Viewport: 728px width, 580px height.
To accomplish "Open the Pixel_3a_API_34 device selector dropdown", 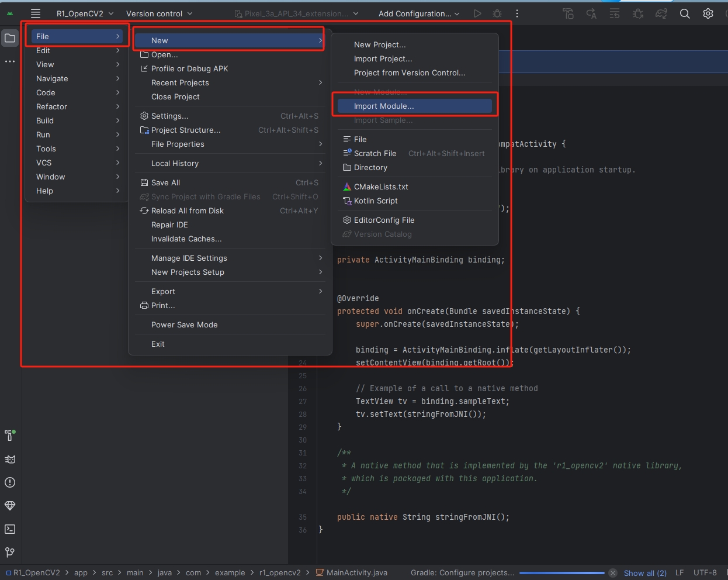I will coord(296,13).
